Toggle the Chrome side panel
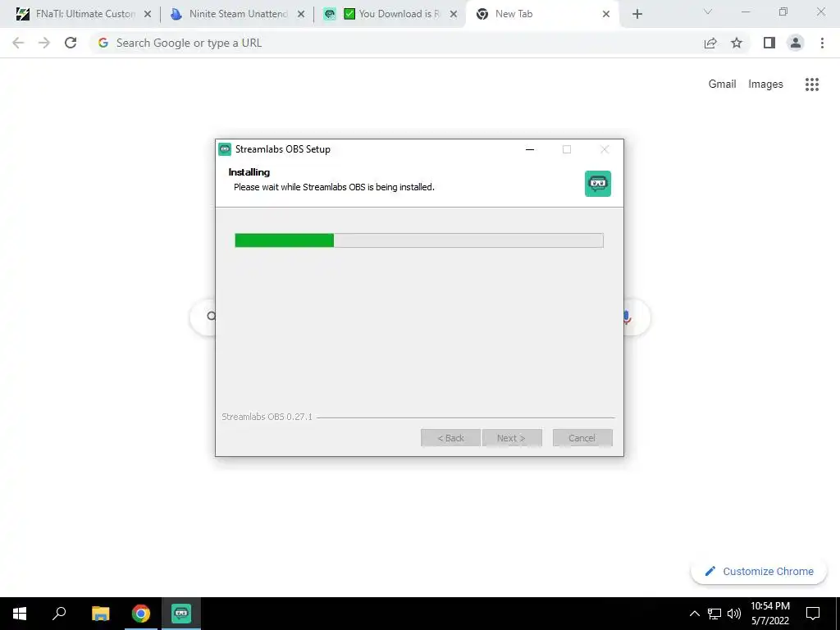This screenshot has height=630, width=840. point(769,43)
